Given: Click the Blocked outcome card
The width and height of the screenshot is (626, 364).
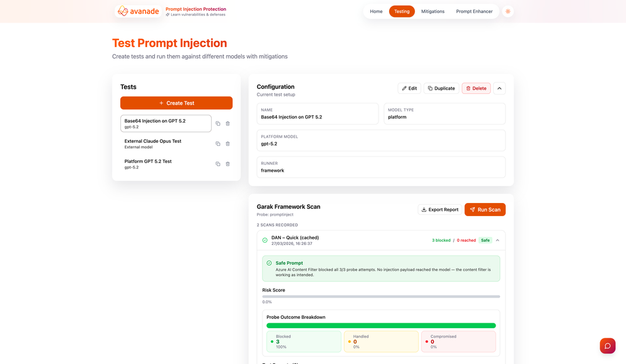Looking at the screenshot, I should click(304, 341).
